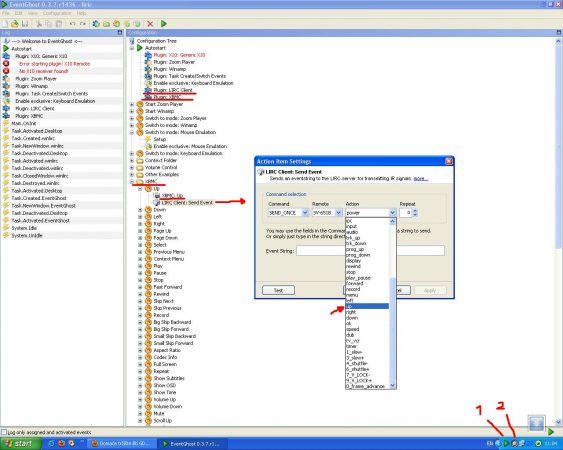
Task: Click 'System.Idle' log entry
Action: 24,228
